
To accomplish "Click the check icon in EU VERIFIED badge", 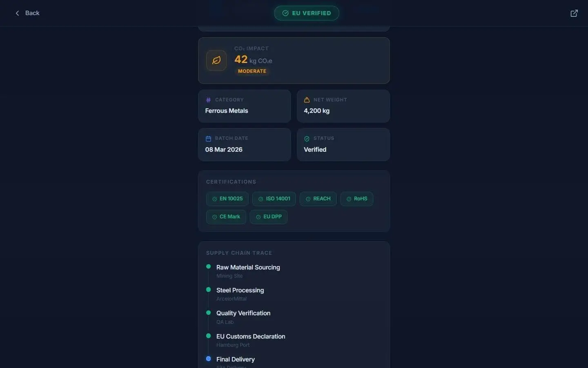I will [285, 13].
